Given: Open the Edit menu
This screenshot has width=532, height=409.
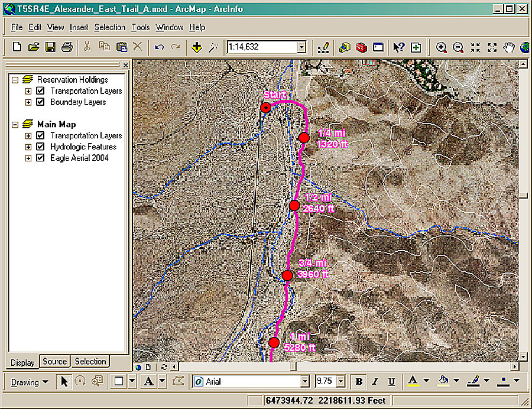Looking at the screenshot, I should 35,27.
